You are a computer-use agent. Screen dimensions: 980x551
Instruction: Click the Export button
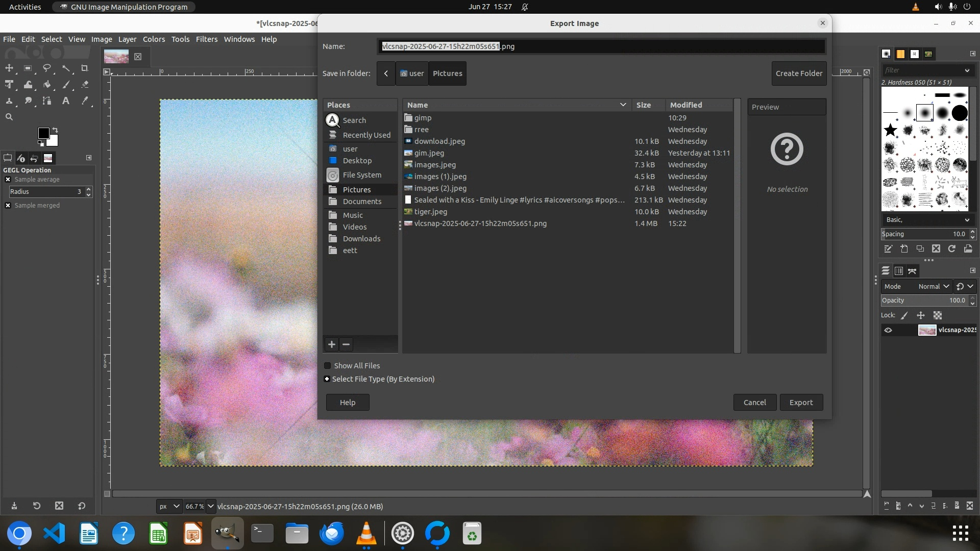pyautogui.click(x=801, y=403)
